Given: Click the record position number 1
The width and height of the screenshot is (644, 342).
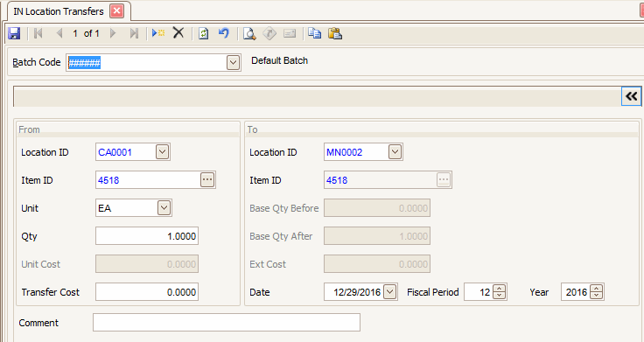Looking at the screenshot, I should click(x=75, y=33).
